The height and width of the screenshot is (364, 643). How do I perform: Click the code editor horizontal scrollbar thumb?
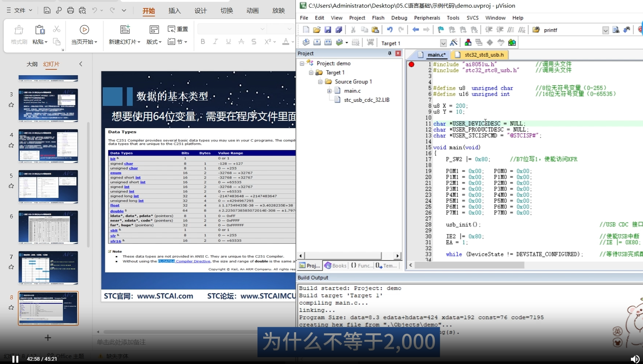pos(469,265)
